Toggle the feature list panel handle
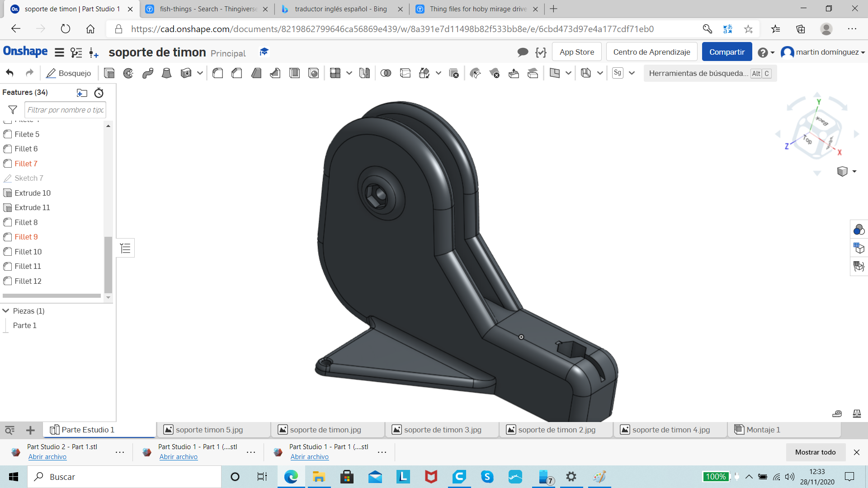868x488 pixels. (x=125, y=248)
